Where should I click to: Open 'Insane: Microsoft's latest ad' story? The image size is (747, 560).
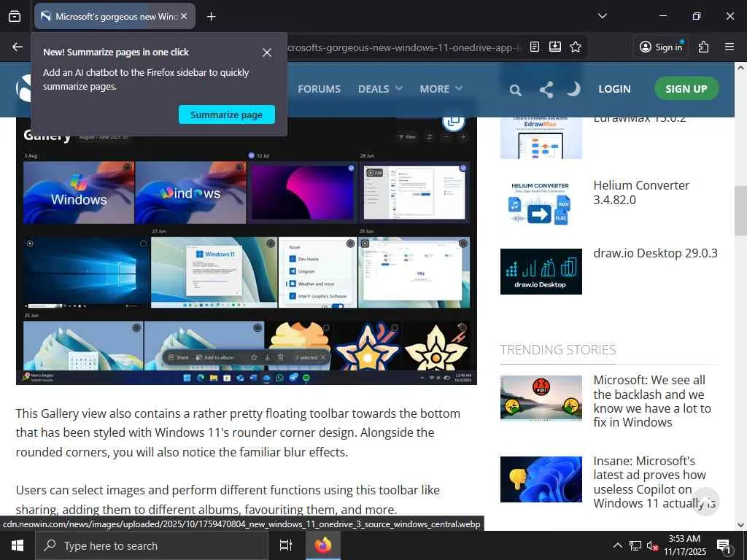point(654,482)
